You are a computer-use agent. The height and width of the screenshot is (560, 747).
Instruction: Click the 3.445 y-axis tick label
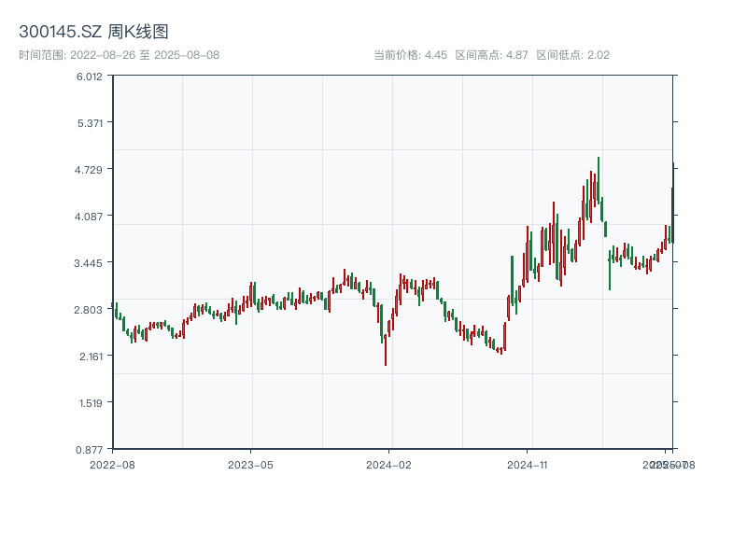click(x=90, y=263)
